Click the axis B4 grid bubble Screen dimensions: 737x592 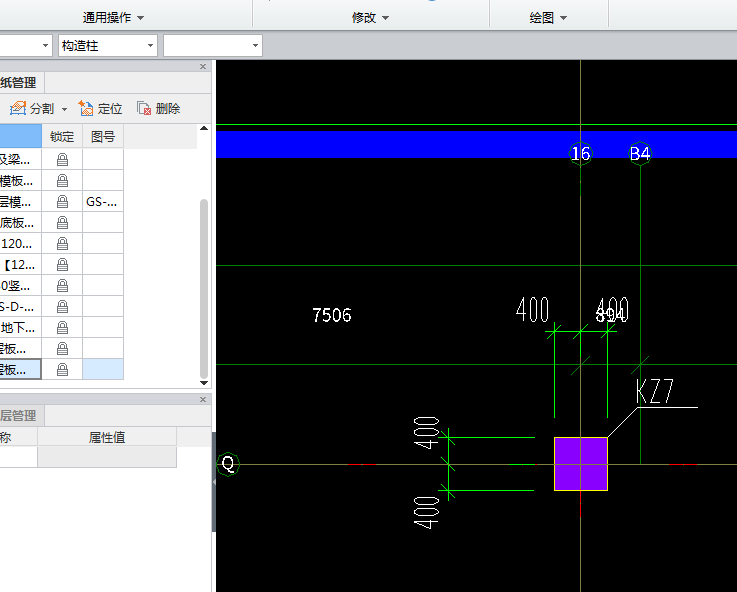coord(640,154)
